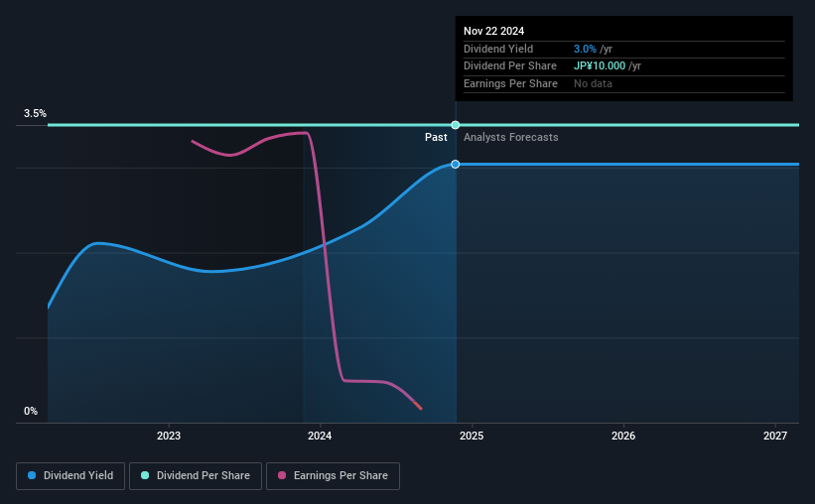The height and width of the screenshot is (504, 815).
Task: Click the red end of the Earnings Per Share line
Action: (x=418, y=406)
